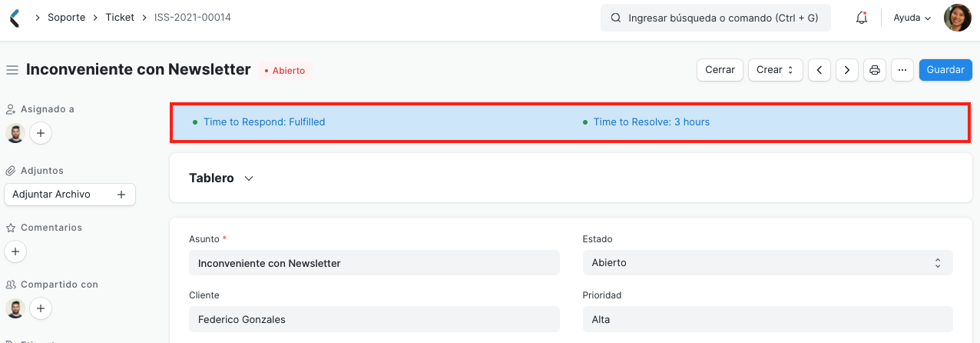The height and width of the screenshot is (343, 980).
Task: Click Time to Respond: Fulfilled text
Action: coord(264,122)
